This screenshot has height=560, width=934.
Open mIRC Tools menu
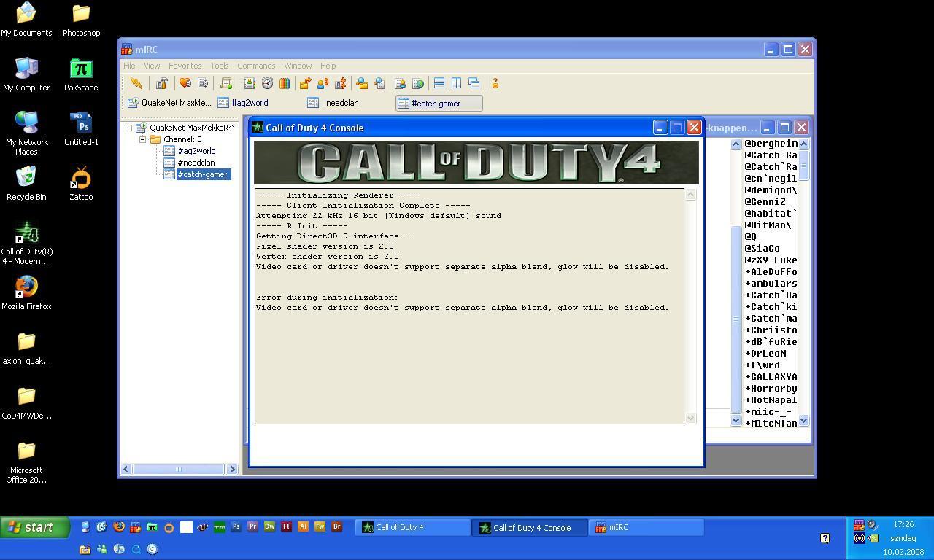pyautogui.click(x=220, y=66)
